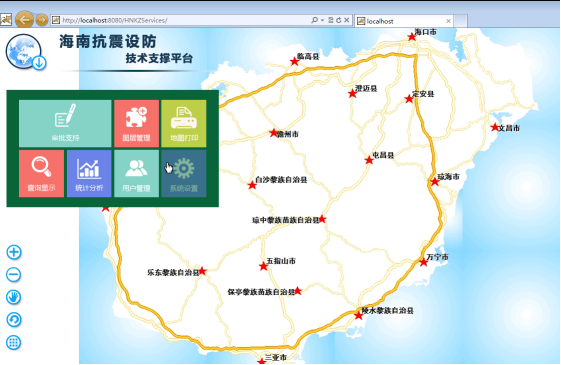
Task: Open a new blank browser tab
Action: (x=460, y=21)
